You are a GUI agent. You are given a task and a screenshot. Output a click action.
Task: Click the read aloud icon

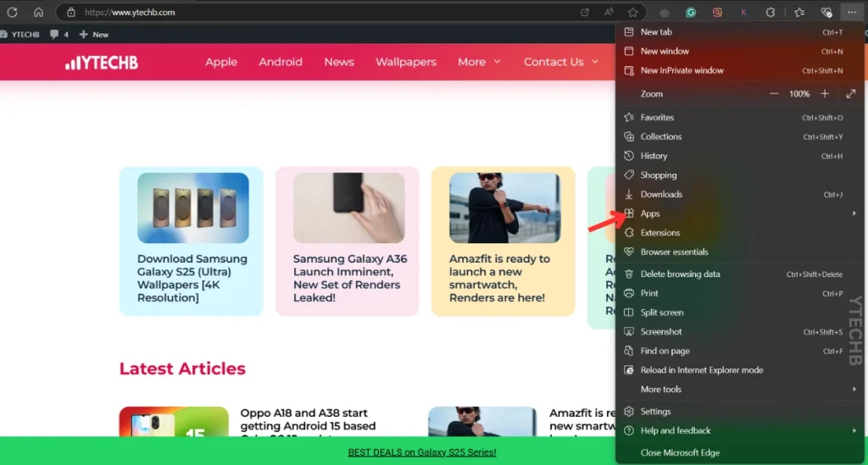coord(609,12)
